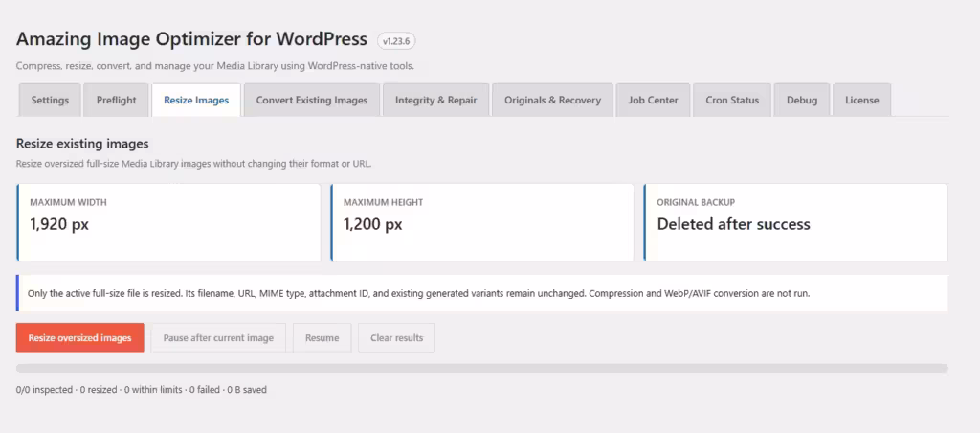Open the Settings tab
This screenshot has width=980, height=433.
50,101
